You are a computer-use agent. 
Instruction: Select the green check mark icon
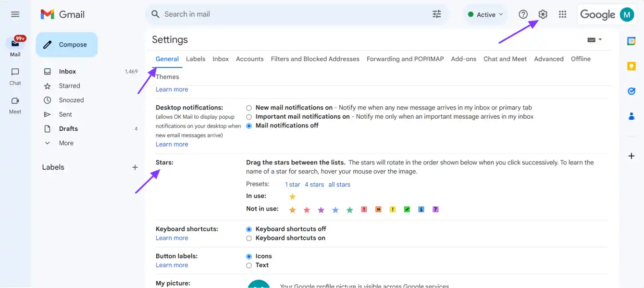pyautogui.click(x=407, y=209)
